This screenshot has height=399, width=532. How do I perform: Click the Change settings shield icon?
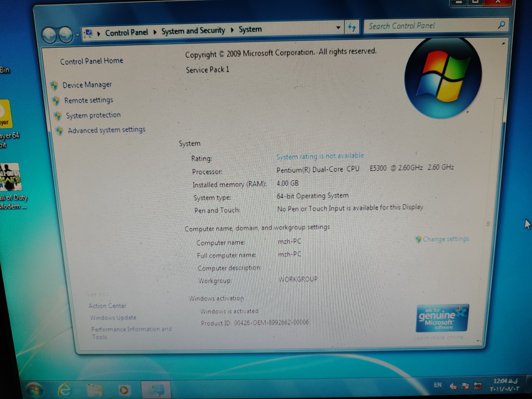click(x=418, y=239)
